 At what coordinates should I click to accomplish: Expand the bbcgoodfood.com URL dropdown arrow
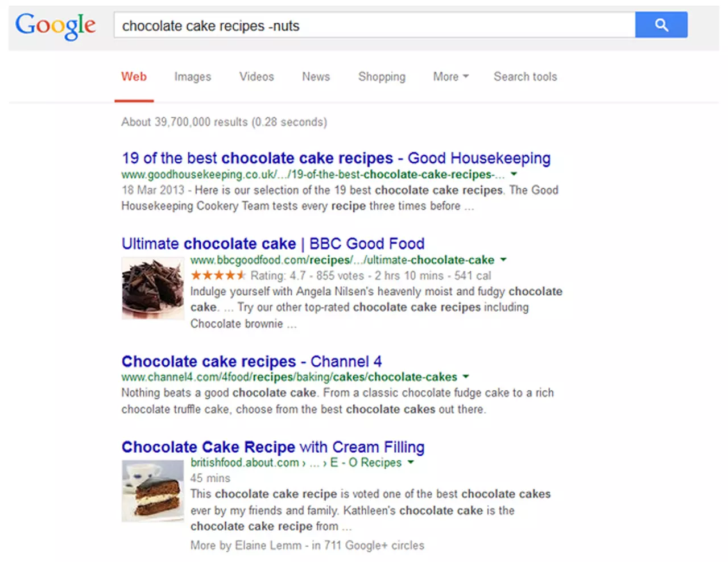tap(503, 260)
